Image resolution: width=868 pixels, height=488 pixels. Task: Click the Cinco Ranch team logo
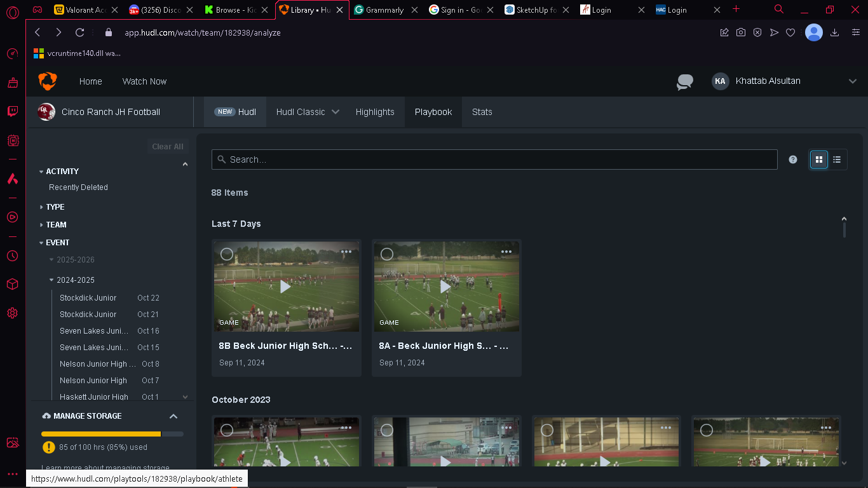point(46,112)
